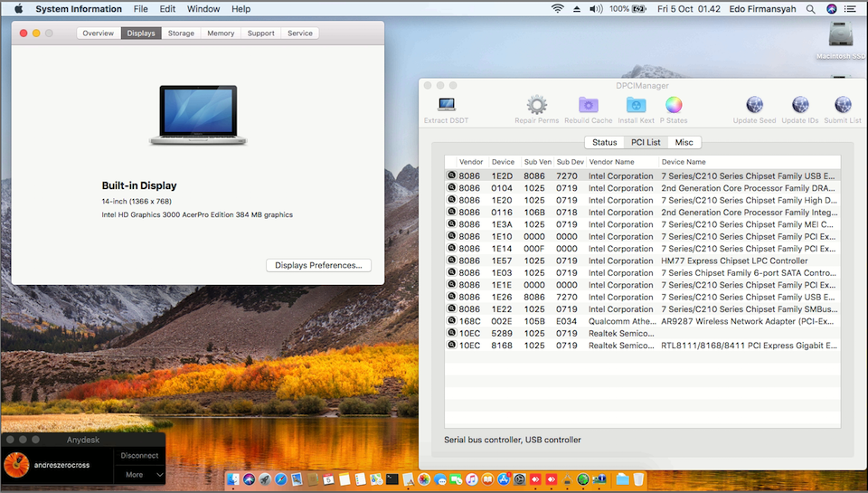This screenshot has width=868, height=493.
Task: Switch to Status tab in DPCIManager
Action: [x=605, y=142]
